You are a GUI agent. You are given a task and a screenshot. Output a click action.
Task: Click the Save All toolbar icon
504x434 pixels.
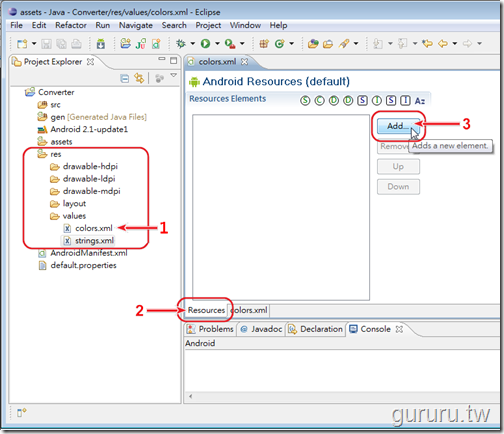tap(61, 44)
